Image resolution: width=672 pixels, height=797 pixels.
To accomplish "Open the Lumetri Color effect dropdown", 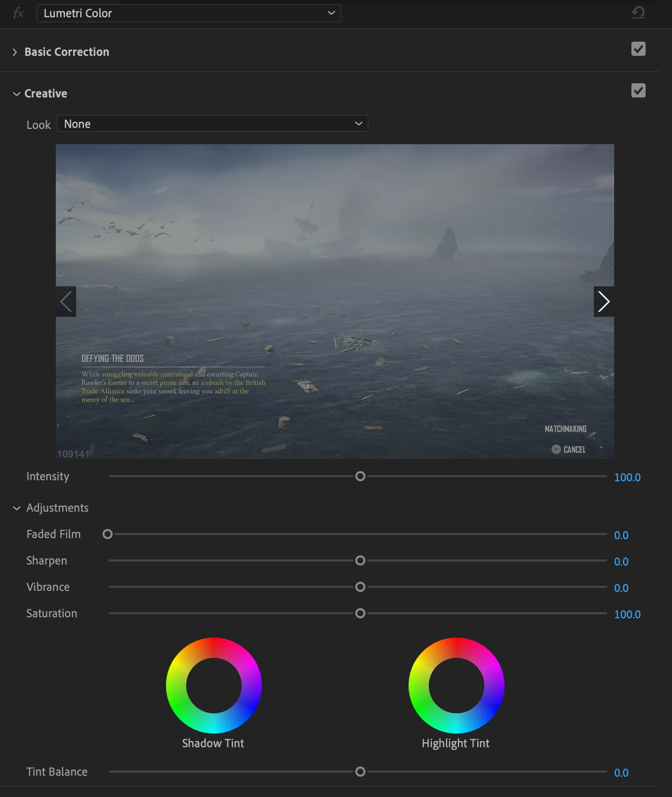I will tap(189, 13).
